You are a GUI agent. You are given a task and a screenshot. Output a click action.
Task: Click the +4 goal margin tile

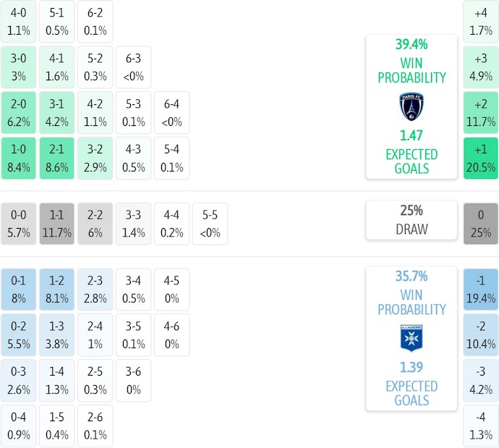481,21
